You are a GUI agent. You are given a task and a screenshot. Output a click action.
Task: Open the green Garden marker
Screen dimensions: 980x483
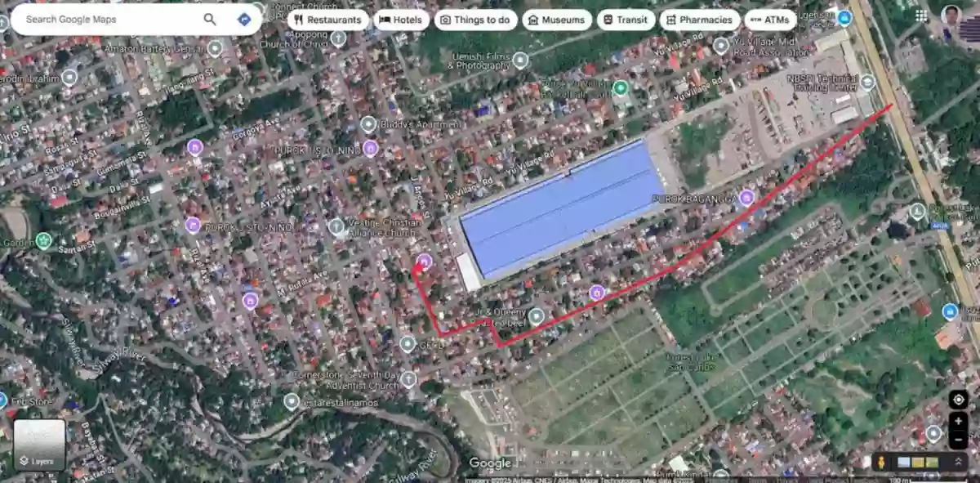click(x=43, y=241)
